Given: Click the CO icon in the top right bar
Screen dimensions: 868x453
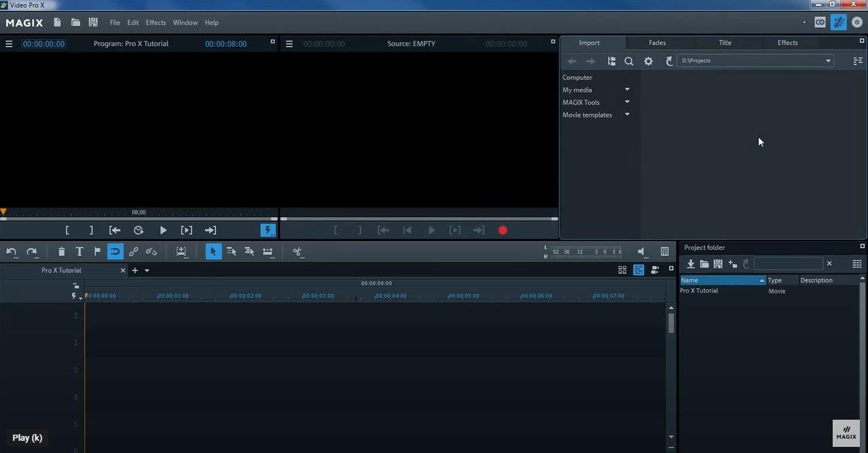Looking at the screenshot, I should point(820,22).
